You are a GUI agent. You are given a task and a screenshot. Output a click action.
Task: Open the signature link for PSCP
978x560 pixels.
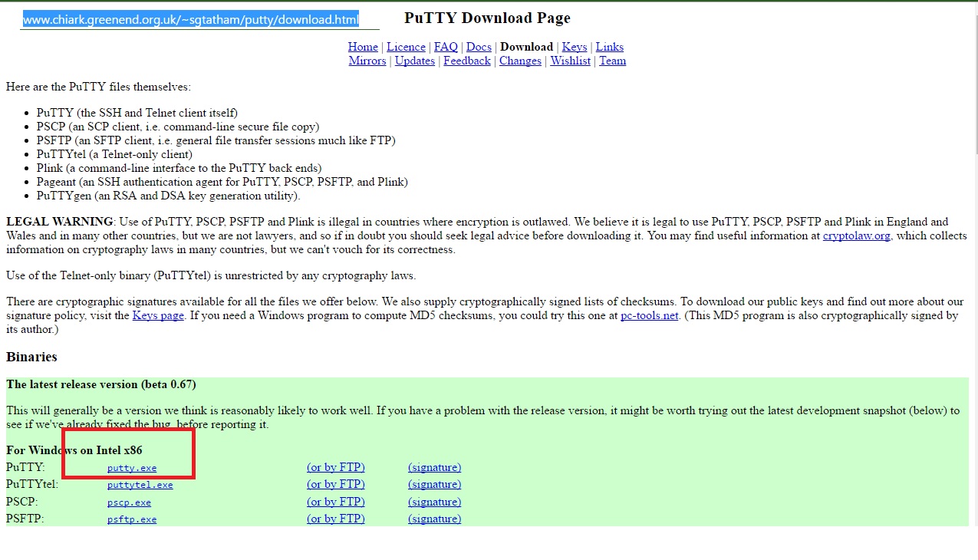435,502
